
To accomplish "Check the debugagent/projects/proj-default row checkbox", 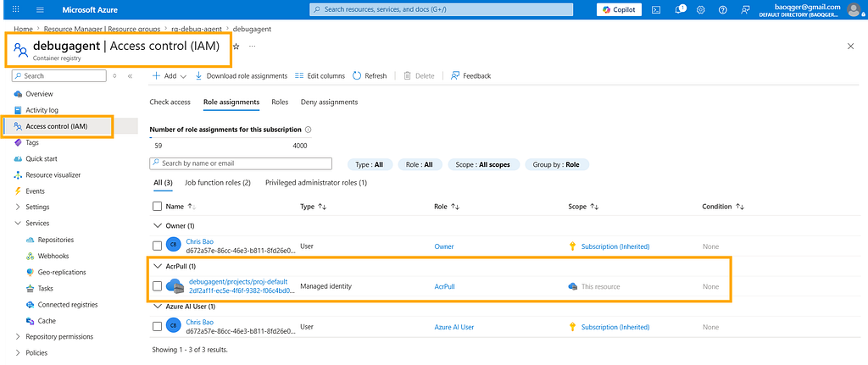I will (157, 286).
